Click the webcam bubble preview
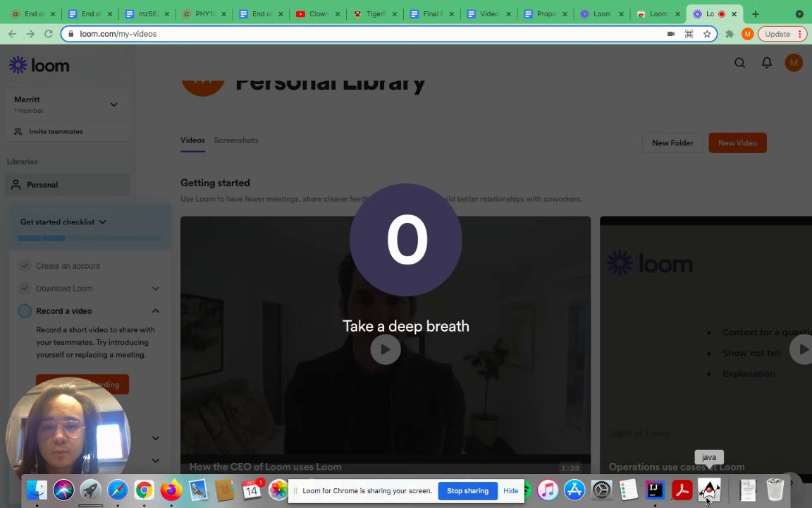Screen dimensions: 812x508 coord(68,428)
